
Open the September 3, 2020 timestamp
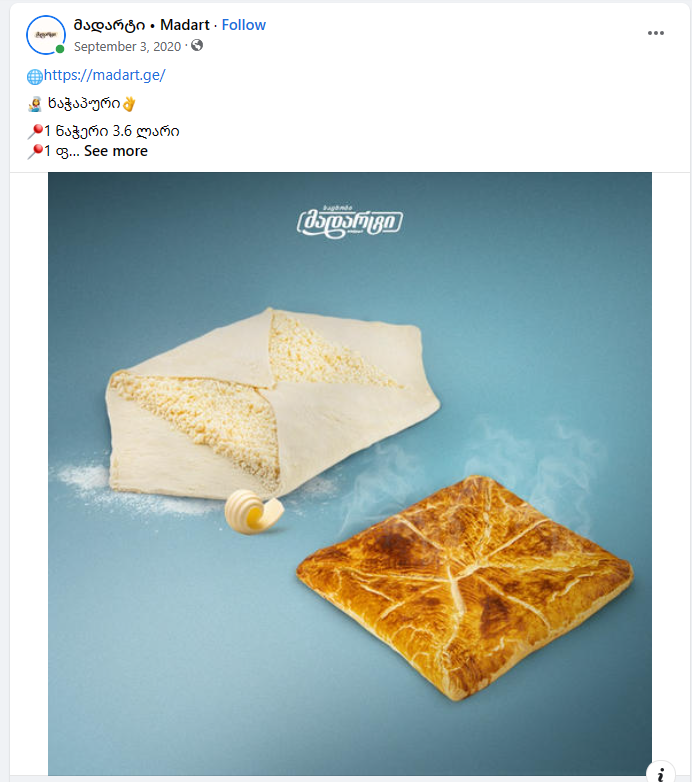click(x=127, y=46)
